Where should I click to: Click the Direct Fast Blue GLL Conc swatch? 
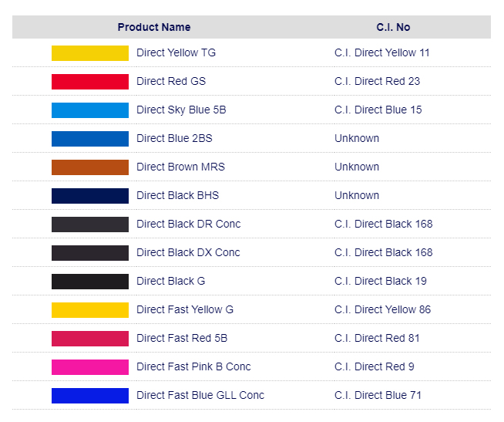click(90, 396)
